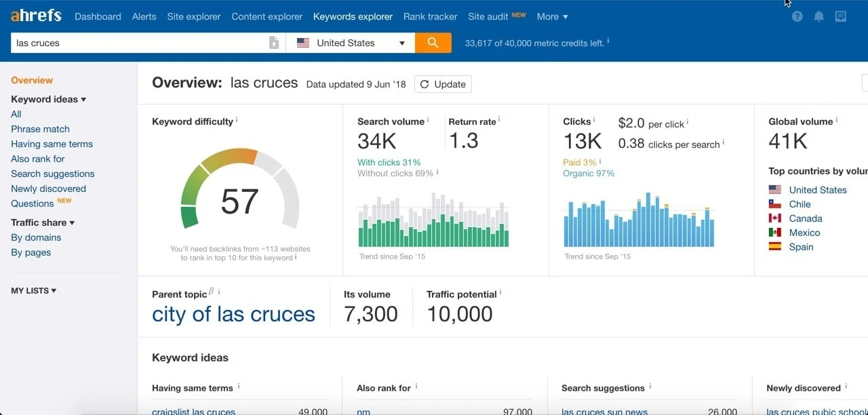Click the info icon next to Clicks
868x415 pixels.
point(594,120)
